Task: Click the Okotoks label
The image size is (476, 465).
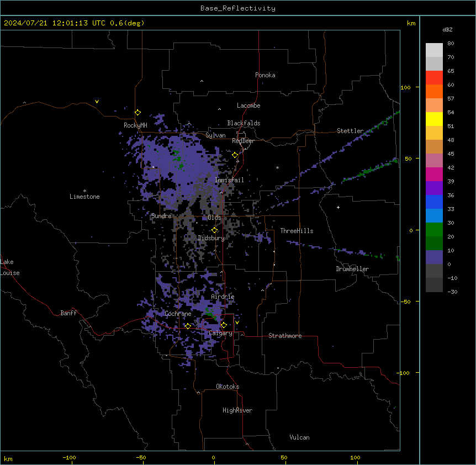Action: pyautogui.click(x=228, y=387)
